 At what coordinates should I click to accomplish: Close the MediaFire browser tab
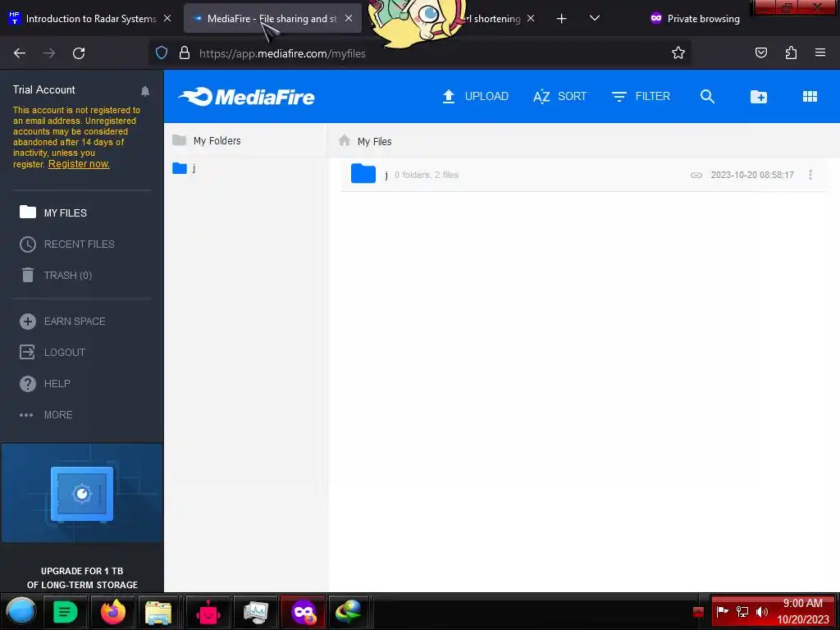pos(349,18)
